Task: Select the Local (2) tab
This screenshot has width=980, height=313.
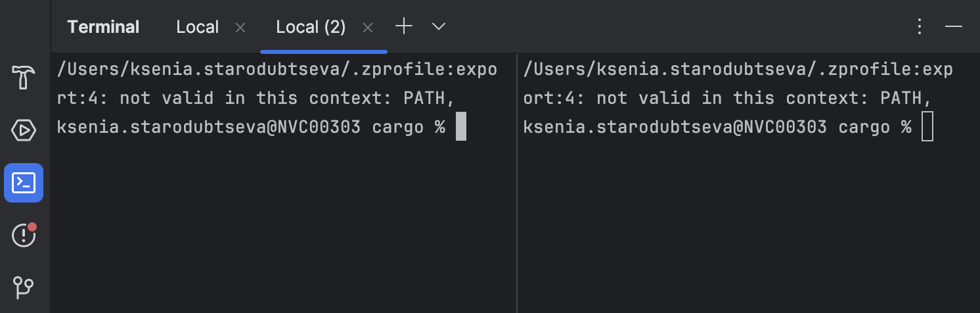Action: pos(311,27)
